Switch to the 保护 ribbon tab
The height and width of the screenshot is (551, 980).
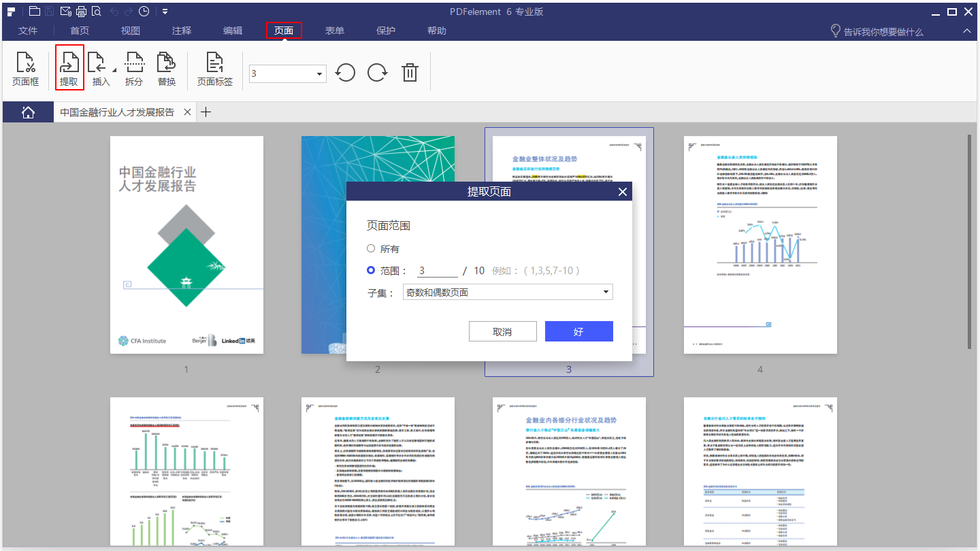pyautogui.click(x=386, y=31)
